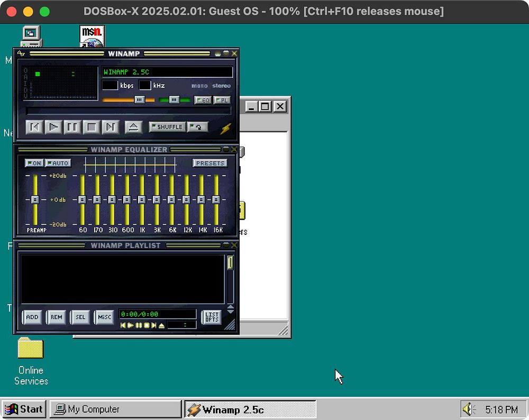Click the PREAMP slider handle
The width and height of the screenshot is (529, 420).
[x=35, y=199]
